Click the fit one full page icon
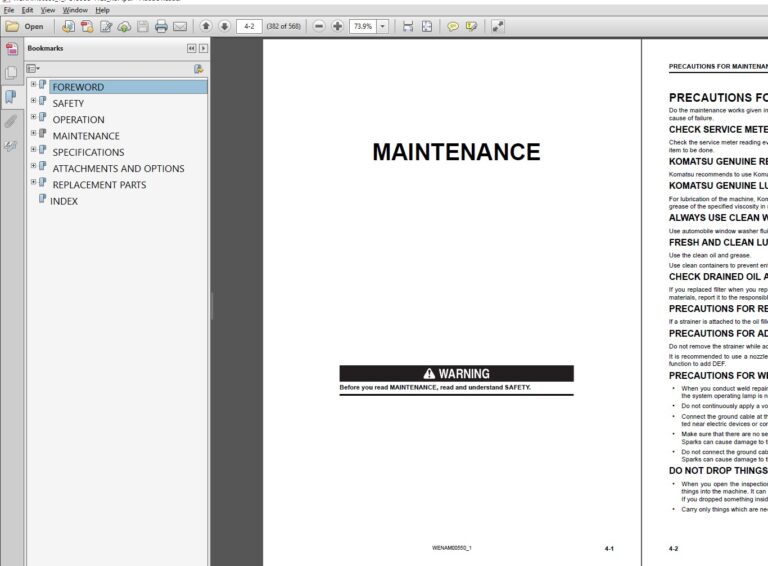The image size is (768, 566). tap(427, 26)
